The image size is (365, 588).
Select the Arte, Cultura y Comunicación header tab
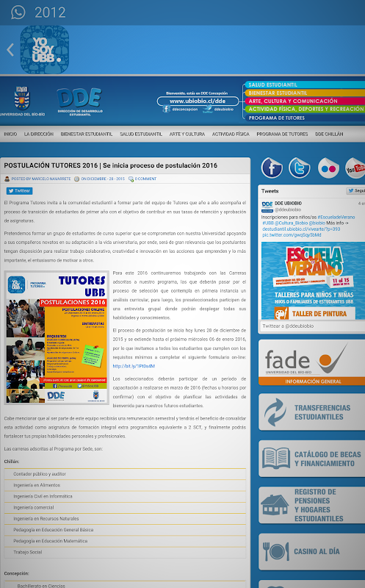305,101
